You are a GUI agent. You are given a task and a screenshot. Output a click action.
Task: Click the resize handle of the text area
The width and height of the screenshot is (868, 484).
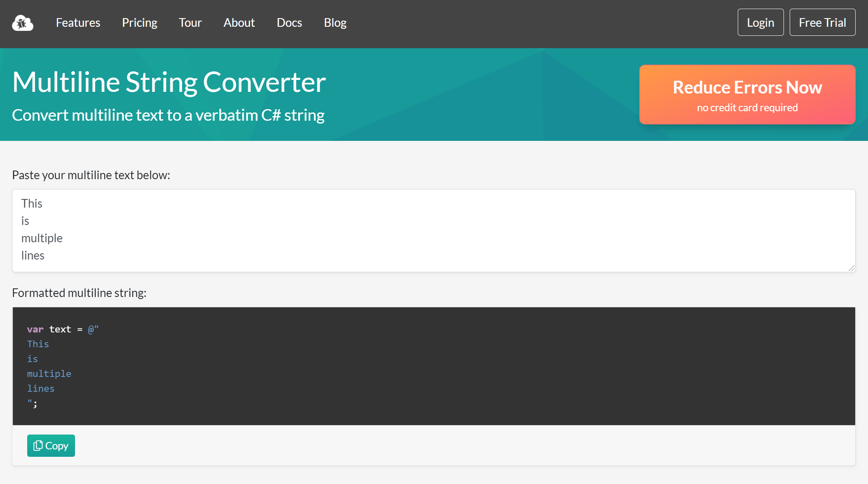[x=852, y=268]
